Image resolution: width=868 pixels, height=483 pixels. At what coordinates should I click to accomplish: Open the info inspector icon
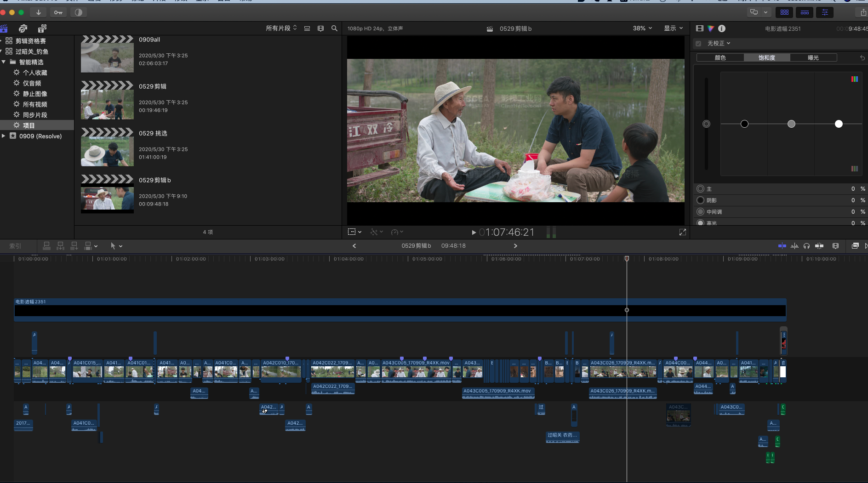(x=722, y=28)
